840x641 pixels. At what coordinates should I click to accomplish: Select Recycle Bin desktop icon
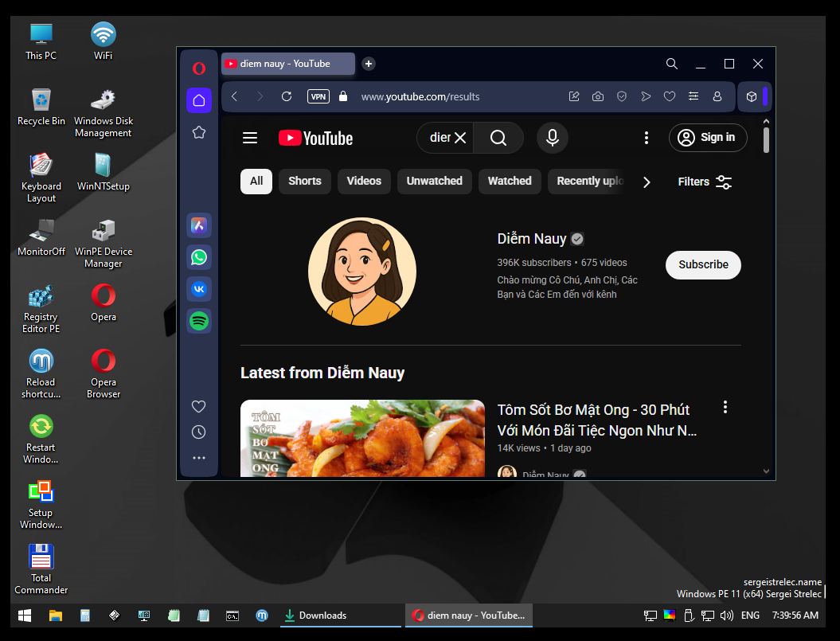click(41, 107)
